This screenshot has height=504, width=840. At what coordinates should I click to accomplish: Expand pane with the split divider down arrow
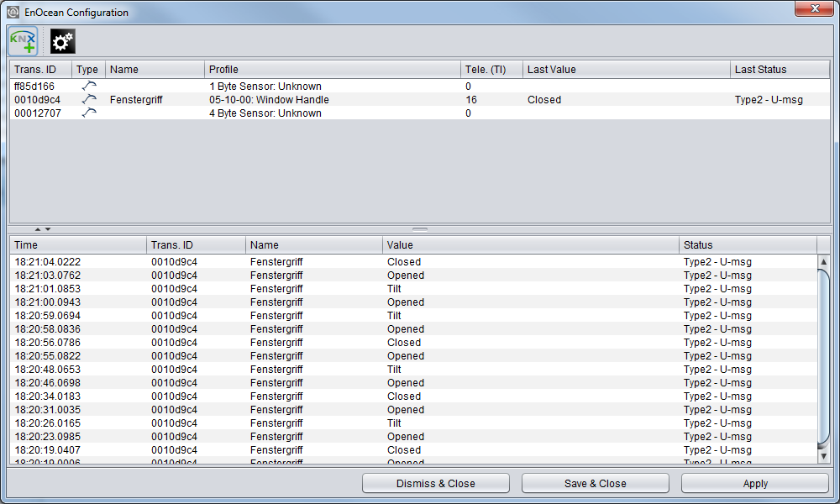[x=48, y=229]
